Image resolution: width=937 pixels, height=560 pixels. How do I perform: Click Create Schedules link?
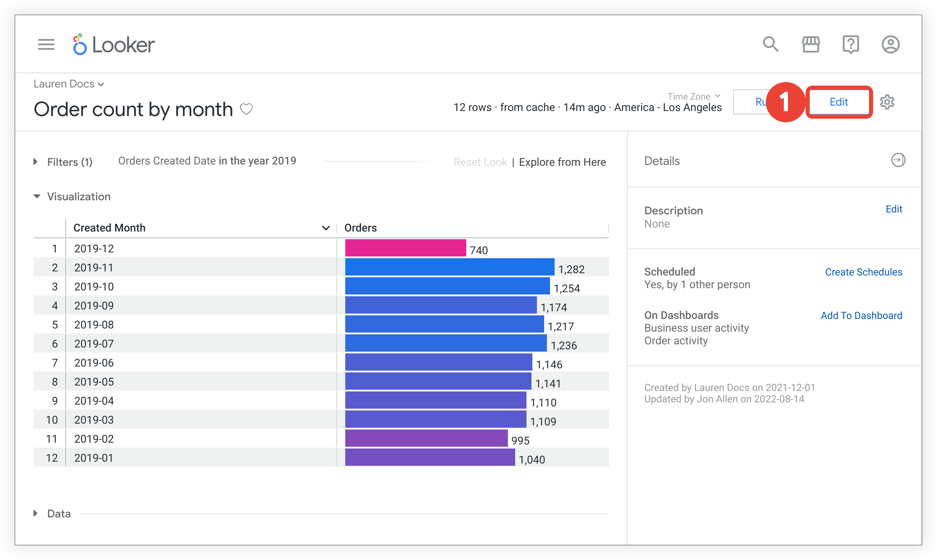864,272
